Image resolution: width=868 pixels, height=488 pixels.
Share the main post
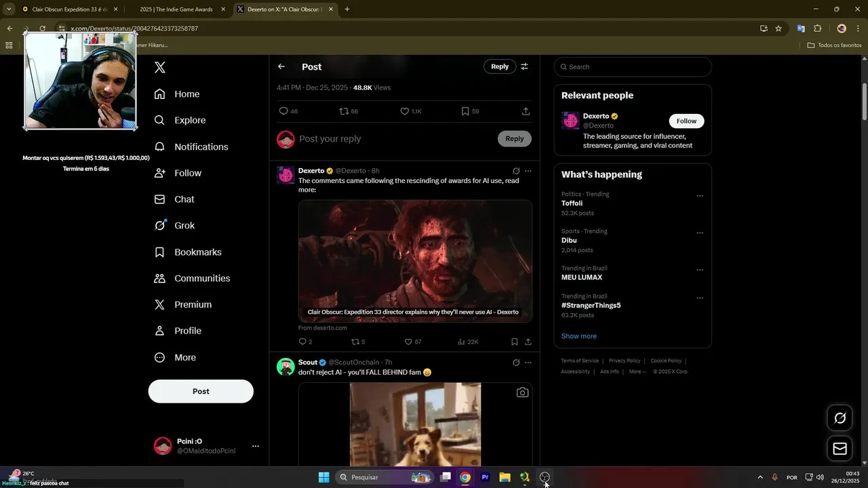pos(526,111)
